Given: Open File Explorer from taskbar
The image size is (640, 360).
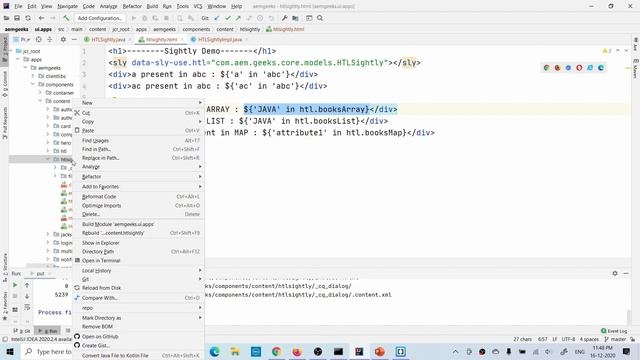Looking at the screenshot, I should tap(235, 351).
